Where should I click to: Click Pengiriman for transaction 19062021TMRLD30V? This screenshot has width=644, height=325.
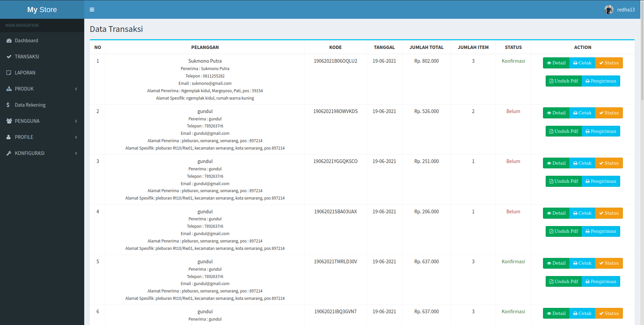click(x=601, y=281)
